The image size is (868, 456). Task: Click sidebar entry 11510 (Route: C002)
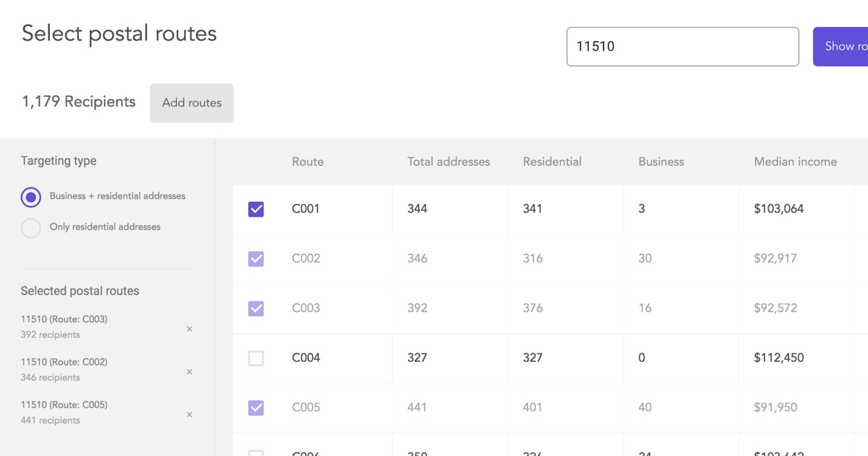[64, 362]
